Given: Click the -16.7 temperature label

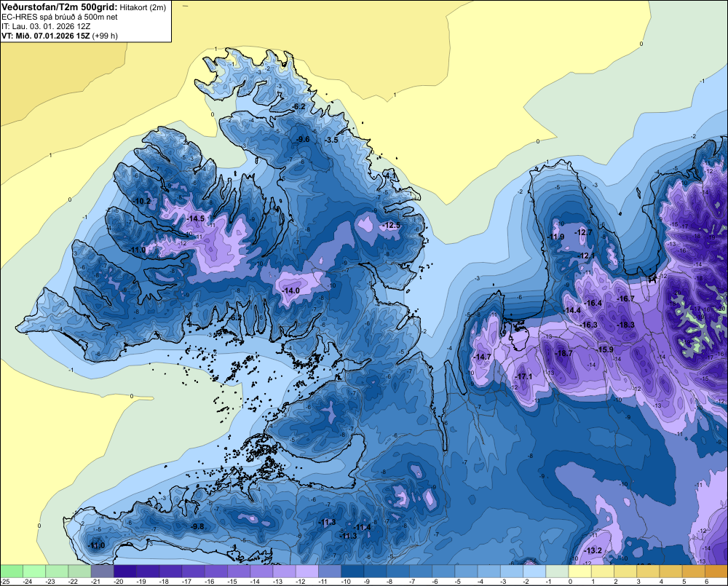Looking at the screenshot, I should (x=625, y=298).
